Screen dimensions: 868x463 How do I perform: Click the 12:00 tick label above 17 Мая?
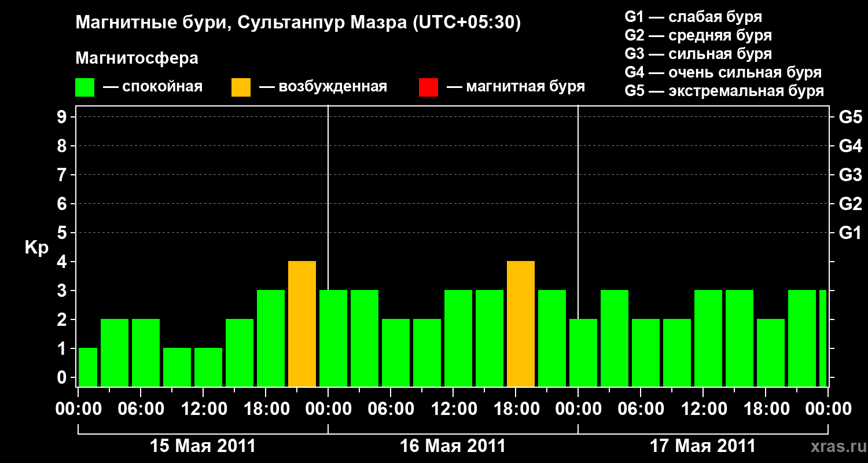click(x=703, y=409)
